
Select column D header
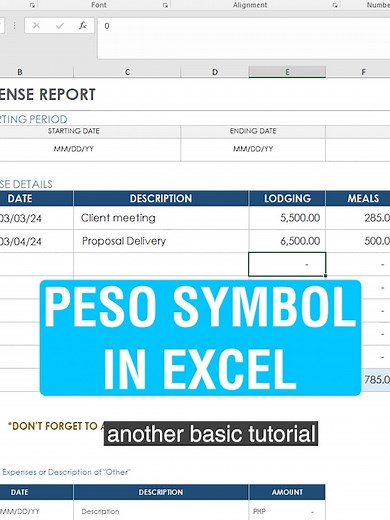coord(215,72)
